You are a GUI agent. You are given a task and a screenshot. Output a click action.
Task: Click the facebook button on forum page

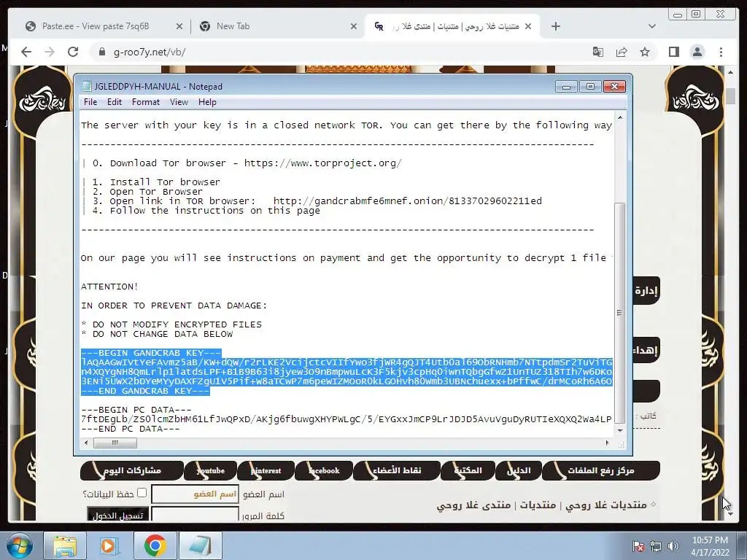click(324, 470)
